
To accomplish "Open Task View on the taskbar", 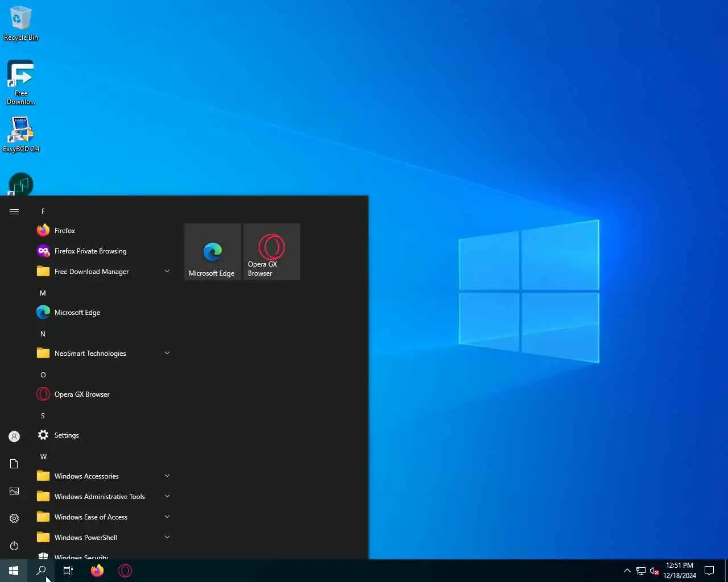I will click(68, 571).
